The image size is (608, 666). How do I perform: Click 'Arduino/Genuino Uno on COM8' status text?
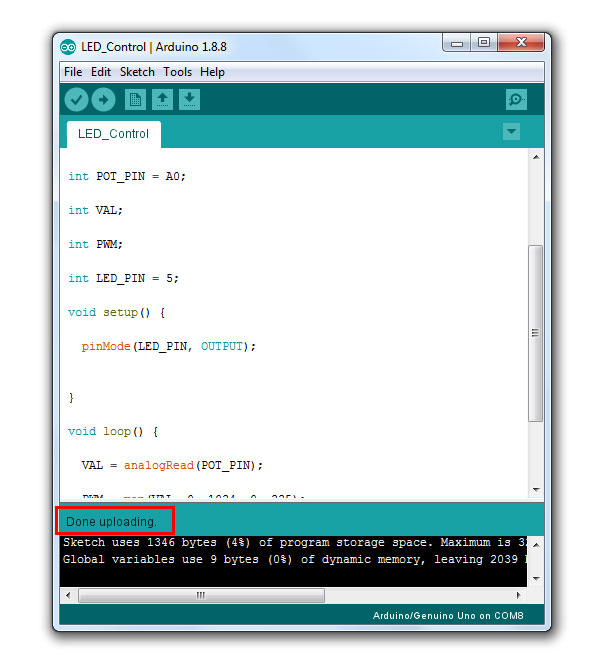(448, 616)
